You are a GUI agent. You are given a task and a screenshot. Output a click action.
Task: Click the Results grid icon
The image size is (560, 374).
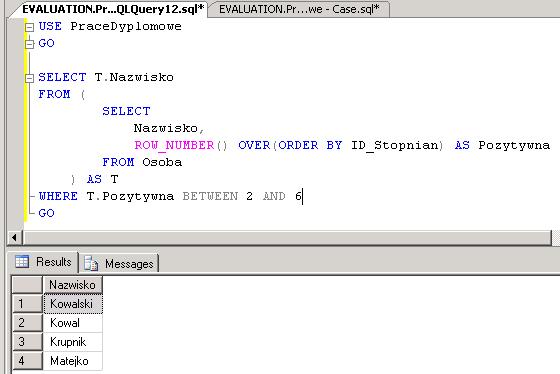click(x=22, y=261)
